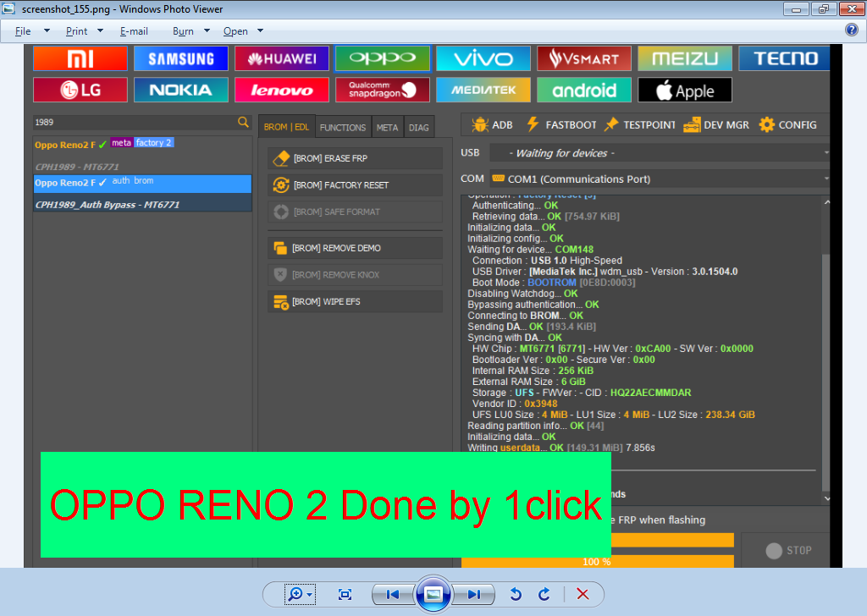Select the MediaTek chipset tile
867x616 pixels.
click(483, 90)
